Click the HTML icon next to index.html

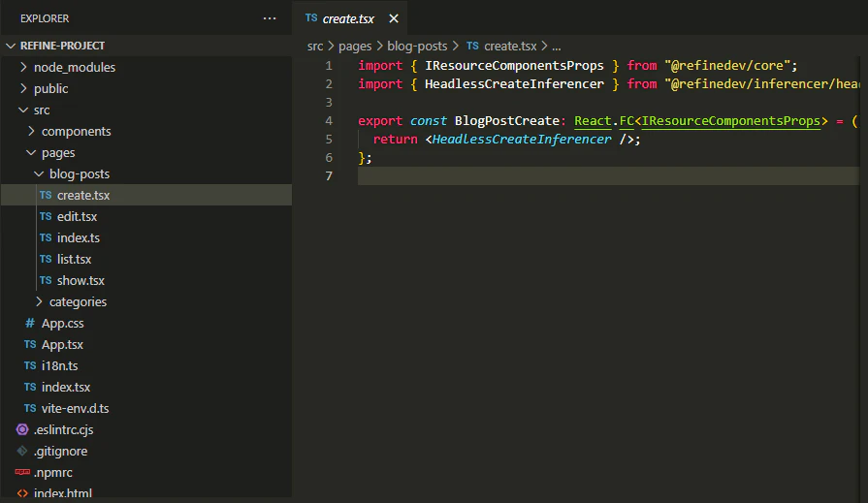pos(22,493)
